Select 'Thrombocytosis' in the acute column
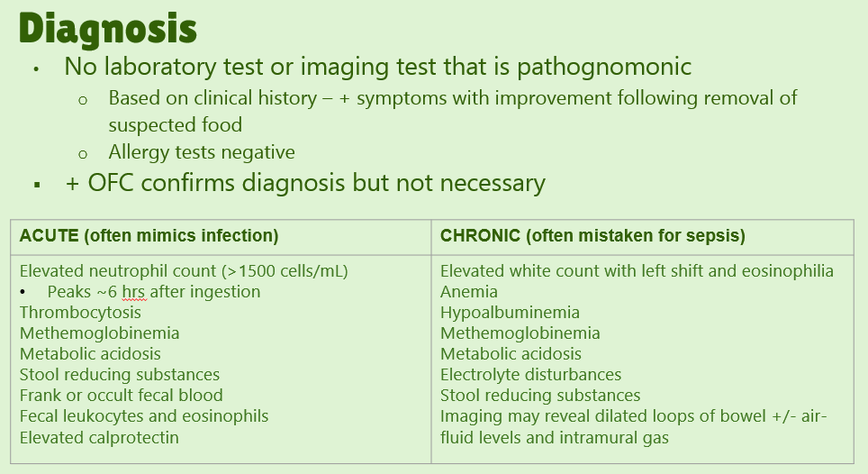 (80, 313)
